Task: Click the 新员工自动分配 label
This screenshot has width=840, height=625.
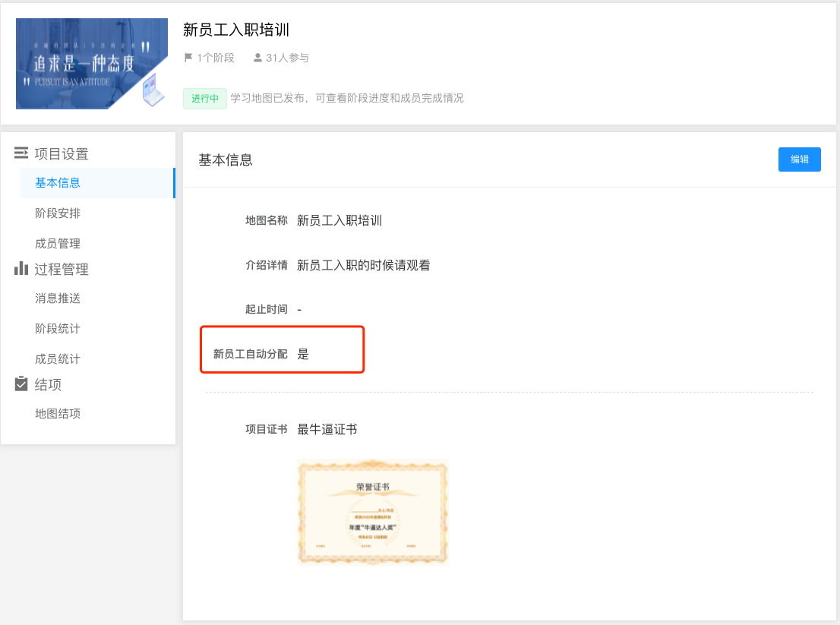Action: [x=250, y=354]
